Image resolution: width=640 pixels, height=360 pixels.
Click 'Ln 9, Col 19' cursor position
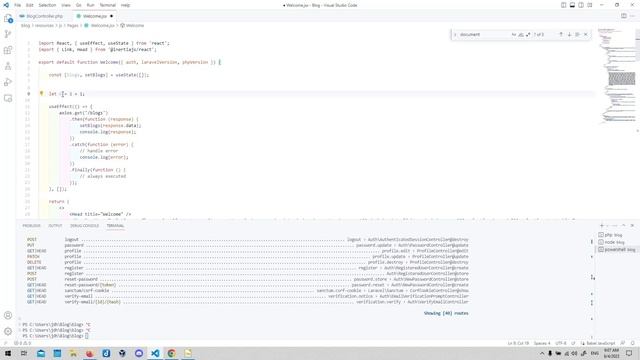[x=518, y=343]
